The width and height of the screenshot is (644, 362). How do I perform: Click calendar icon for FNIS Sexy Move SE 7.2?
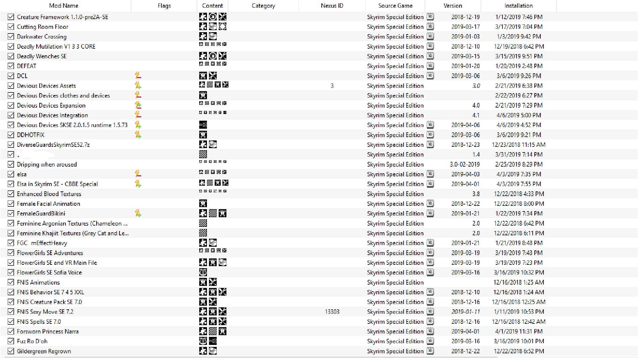point(430,311)
